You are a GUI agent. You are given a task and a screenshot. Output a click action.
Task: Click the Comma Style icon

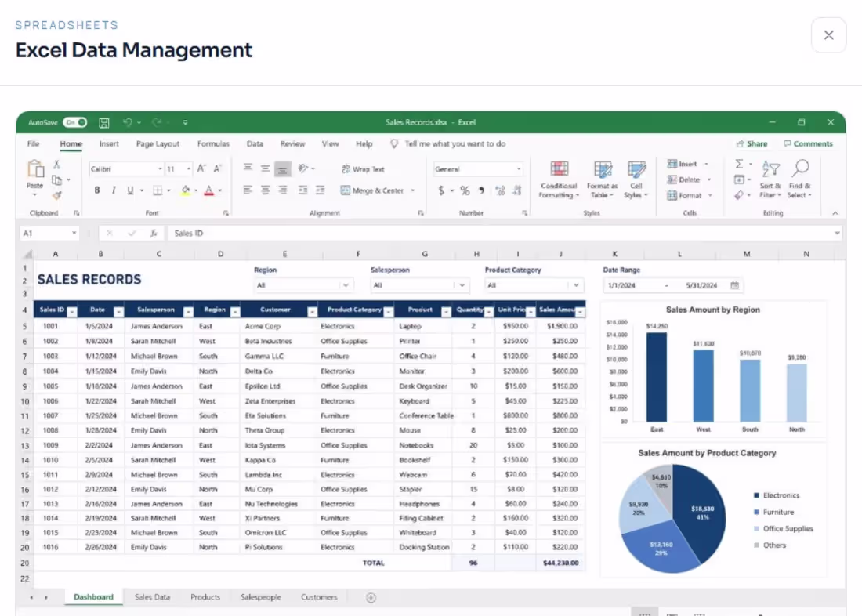point(482,191)
